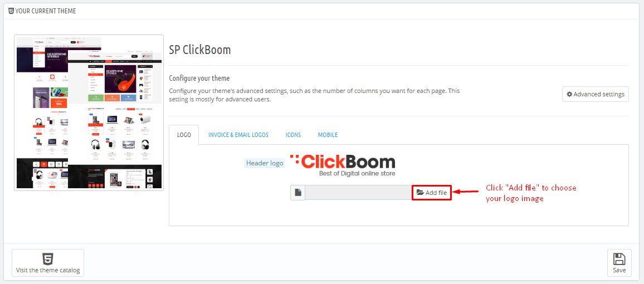
Task: Click the Configure your theme heading
Action: click(x=199, y=78)
